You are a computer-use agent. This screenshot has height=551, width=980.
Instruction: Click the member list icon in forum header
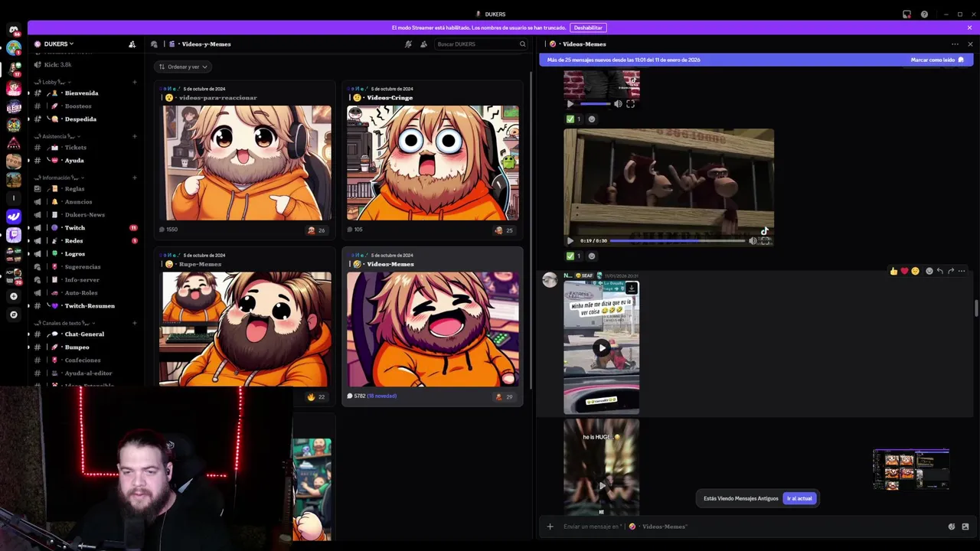click(423, 44)
